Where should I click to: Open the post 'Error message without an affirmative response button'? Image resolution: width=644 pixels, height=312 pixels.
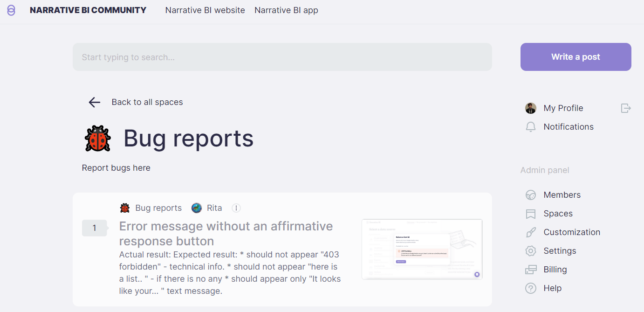click(x=226, y=234)
